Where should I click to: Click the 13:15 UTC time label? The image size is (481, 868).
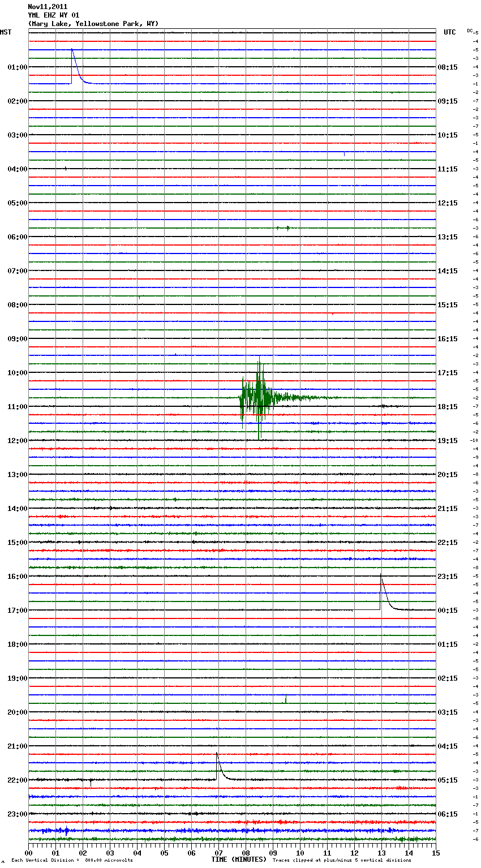pyautogui.click(x=448, y=237)
